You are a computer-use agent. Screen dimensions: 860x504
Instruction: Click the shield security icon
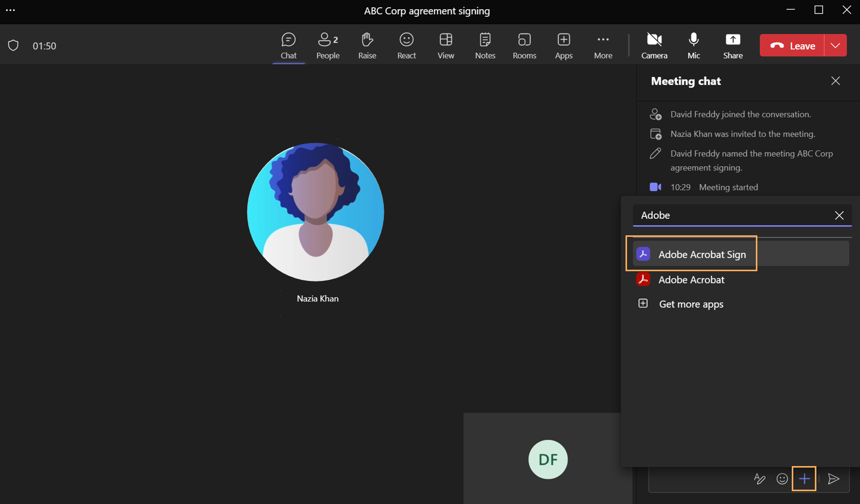13,46
